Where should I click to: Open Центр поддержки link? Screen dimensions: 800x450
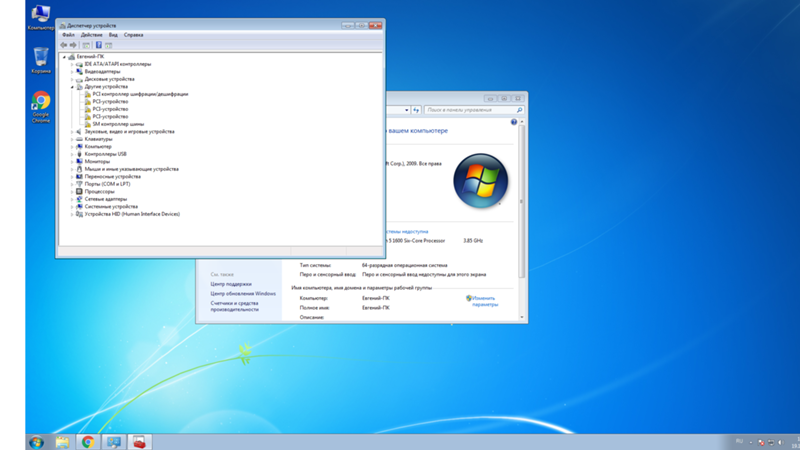[231, 284]
